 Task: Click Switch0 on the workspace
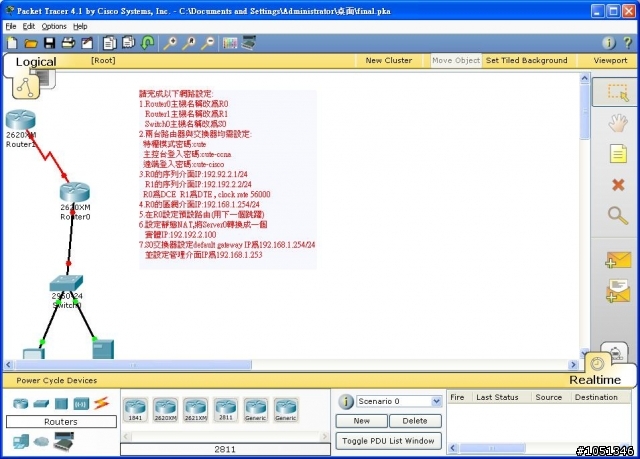click(x=66, y=283)
